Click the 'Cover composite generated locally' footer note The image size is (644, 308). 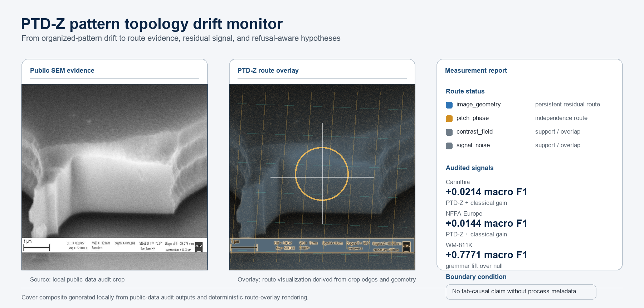165,297
